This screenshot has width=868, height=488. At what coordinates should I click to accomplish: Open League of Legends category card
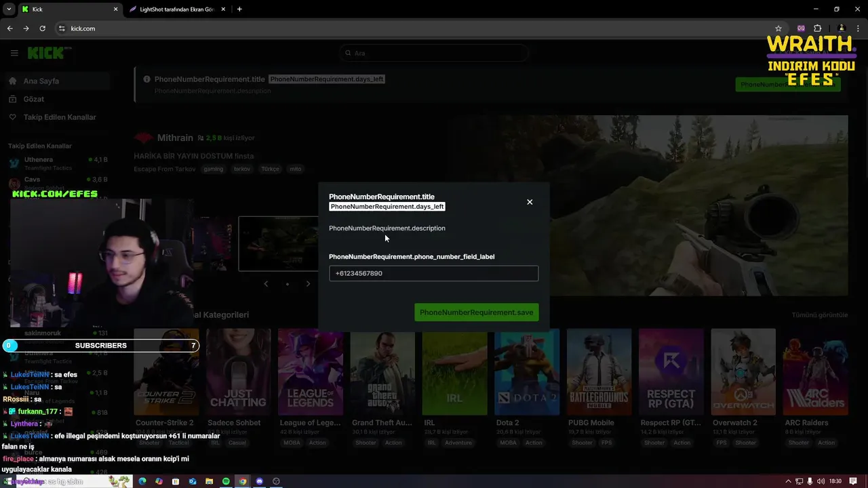[x=311, y=371]
